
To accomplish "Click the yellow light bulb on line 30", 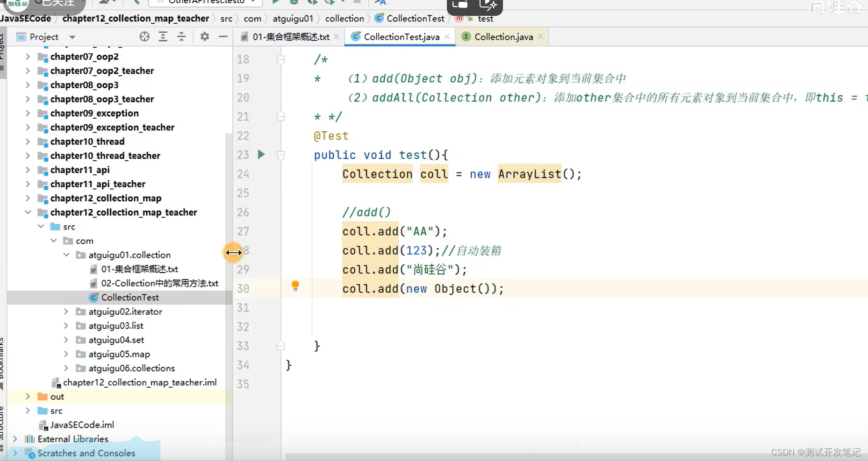I will tap(295, 285).
